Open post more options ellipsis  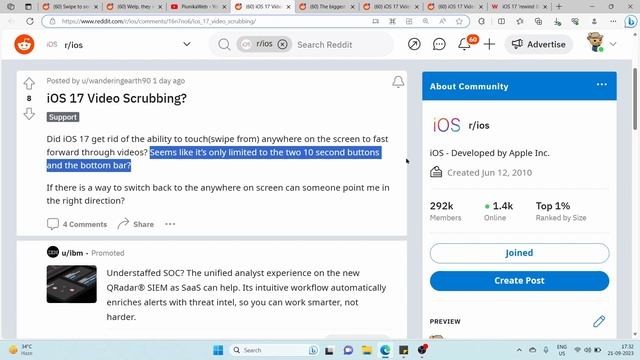(170, 224)
